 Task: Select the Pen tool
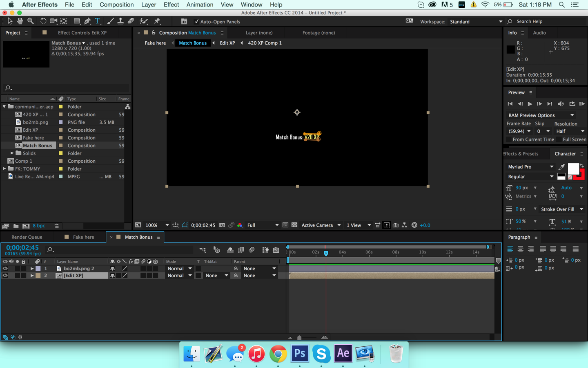[x=87, y=21]
